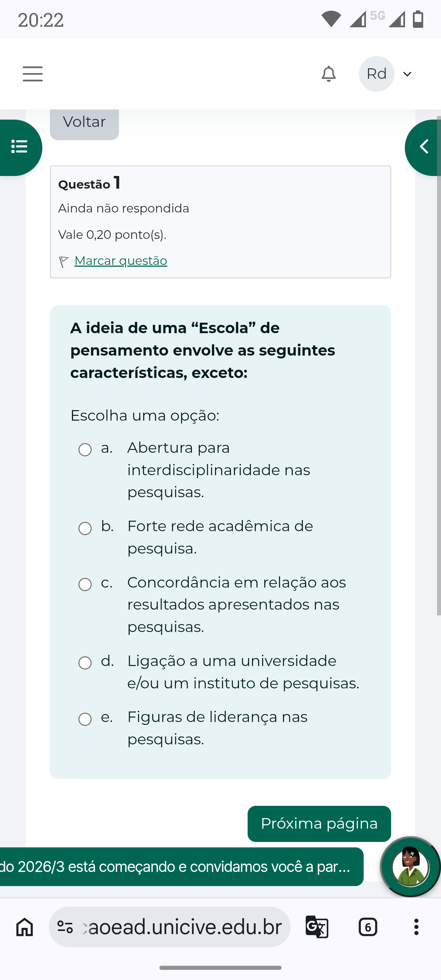
Task: Go to Próxima página
Action: pos(319,824)
